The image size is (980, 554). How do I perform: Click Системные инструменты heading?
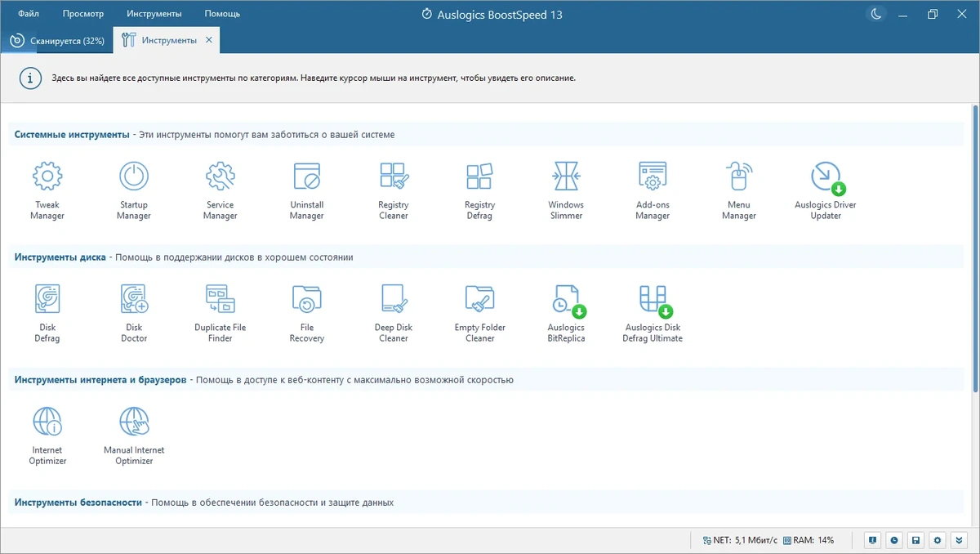pyautogui.click(x=72, y=135)
